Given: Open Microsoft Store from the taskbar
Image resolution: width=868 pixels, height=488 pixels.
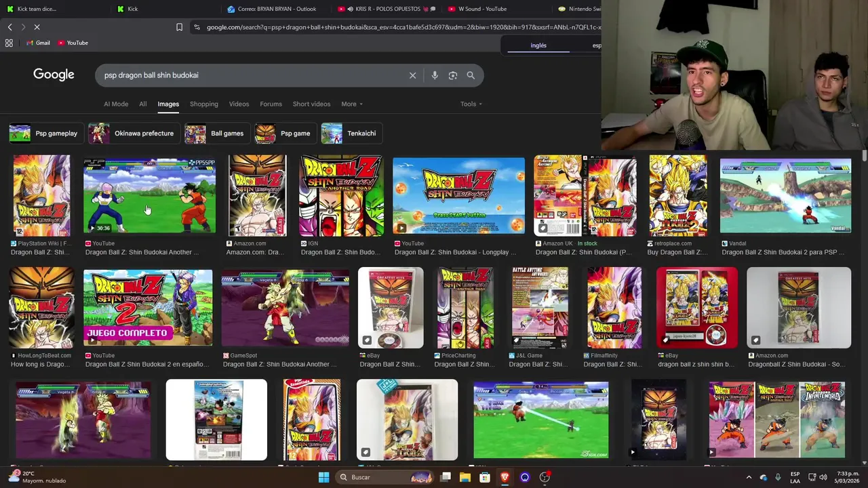Looking at the screenshot, I should 485,477.
